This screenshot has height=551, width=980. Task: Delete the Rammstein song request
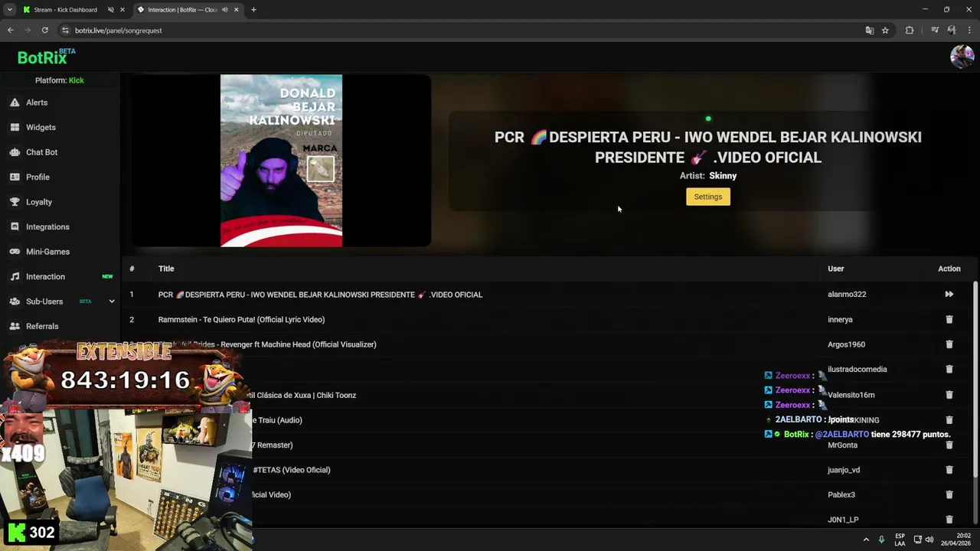[949, 319]
